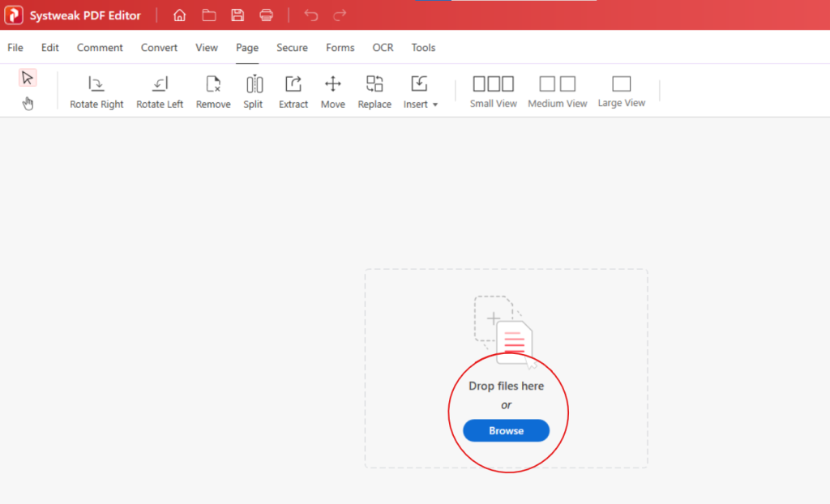Open a file using the folder icon
This screenshot has height=504, width=830.
pyautogui.click(x=208, y=15)
